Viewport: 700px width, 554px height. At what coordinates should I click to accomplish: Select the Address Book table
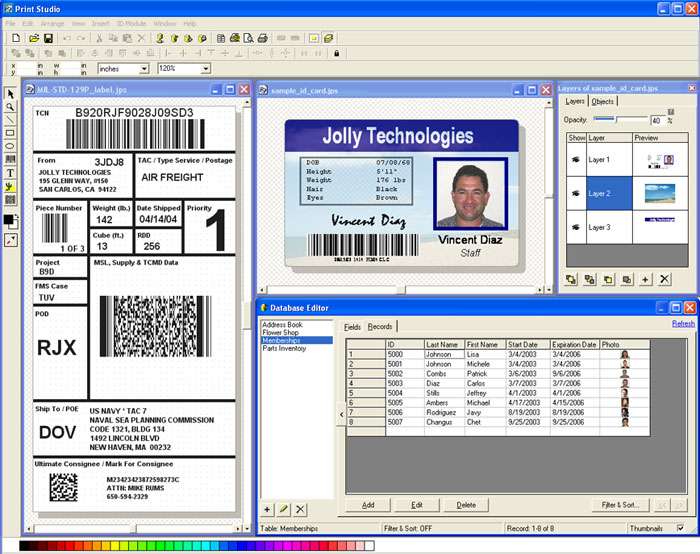[x=282, y=325]
